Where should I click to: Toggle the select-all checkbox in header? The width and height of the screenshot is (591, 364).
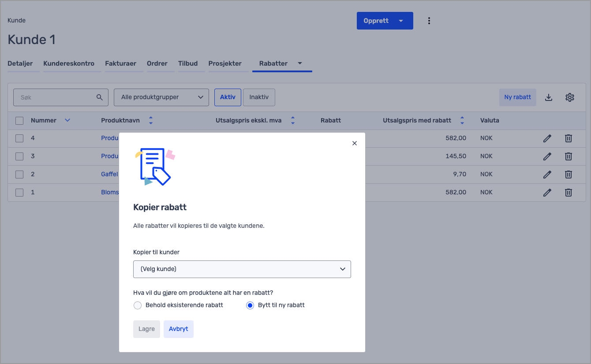pyautogui.click(x=19, y=120)
